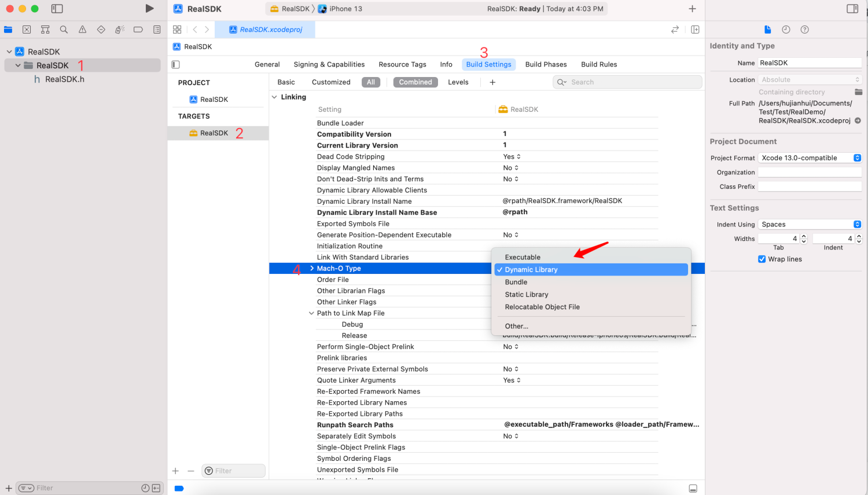This screenshot has width=868, height=495.
Task: Open the Build Phases tab
Action: pyautogui.click(x=546, y=64)
